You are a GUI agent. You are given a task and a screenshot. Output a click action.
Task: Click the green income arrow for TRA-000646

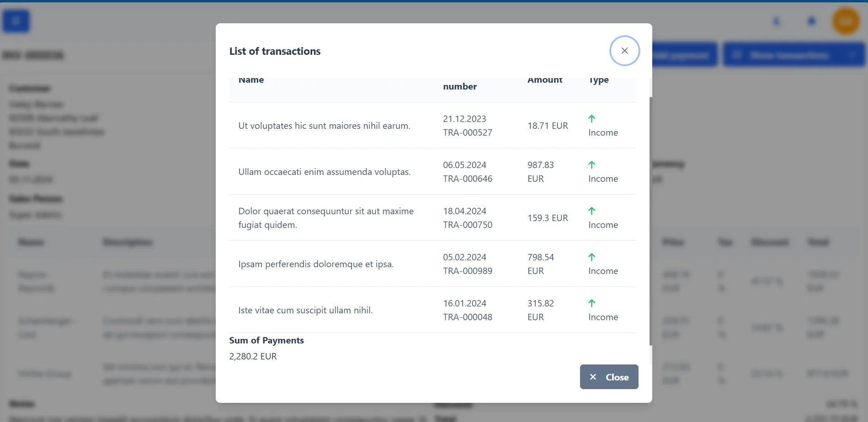pos(591,165)
